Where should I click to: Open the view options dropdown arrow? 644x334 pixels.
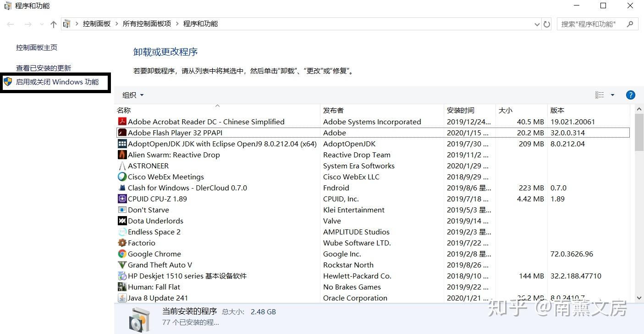click(612, 95)
